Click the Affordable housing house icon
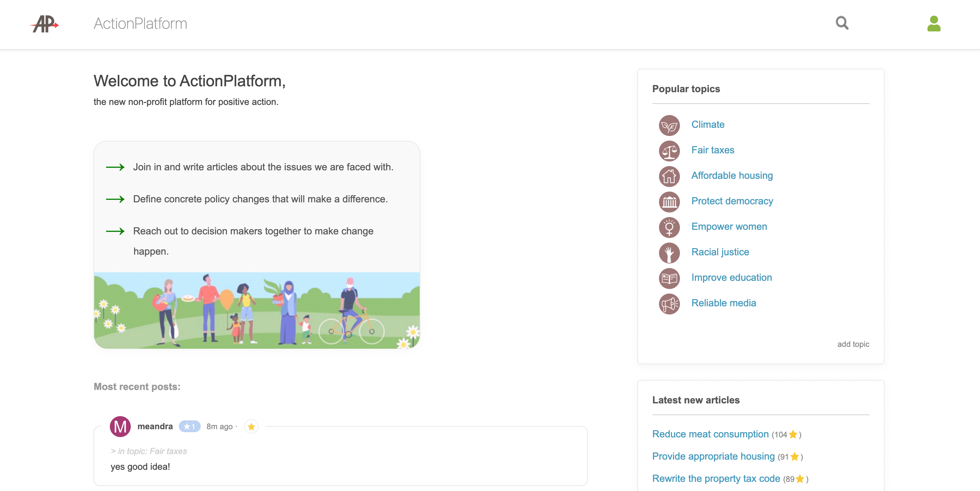Screen dimensions: 980x491 (x=669, y=176)
